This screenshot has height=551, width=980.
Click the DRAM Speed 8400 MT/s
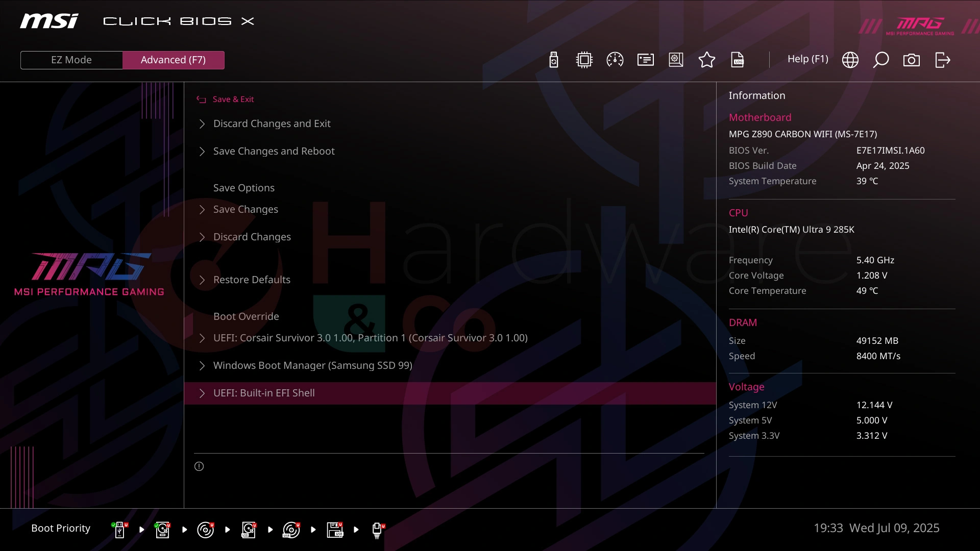coord(878,356)
